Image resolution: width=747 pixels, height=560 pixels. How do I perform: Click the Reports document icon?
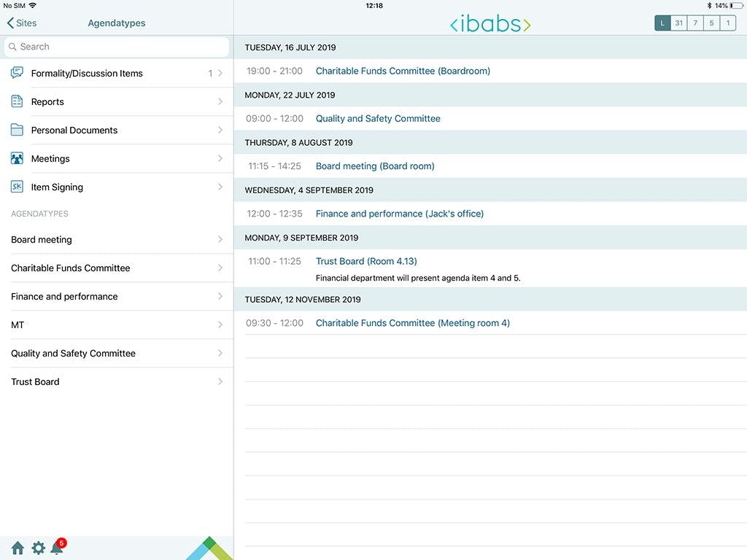pyautogui.click(x=18, y=101)
